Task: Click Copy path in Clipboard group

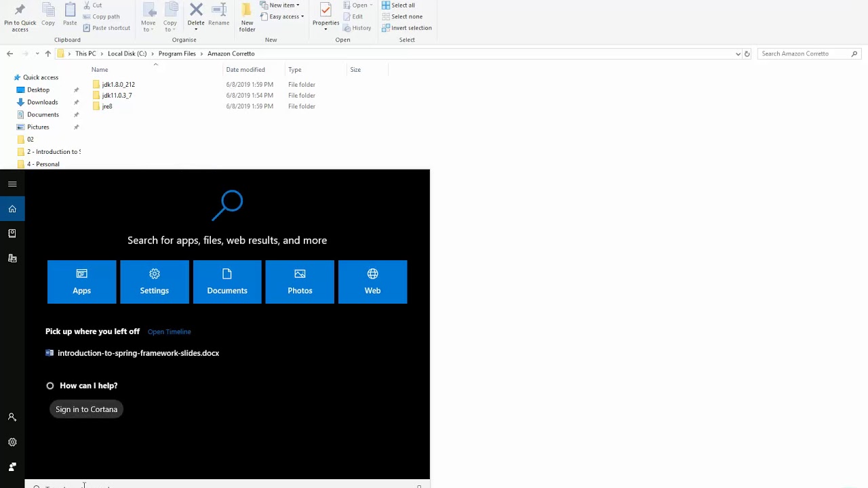Action: pyautogui.click(x=101, y=16)
